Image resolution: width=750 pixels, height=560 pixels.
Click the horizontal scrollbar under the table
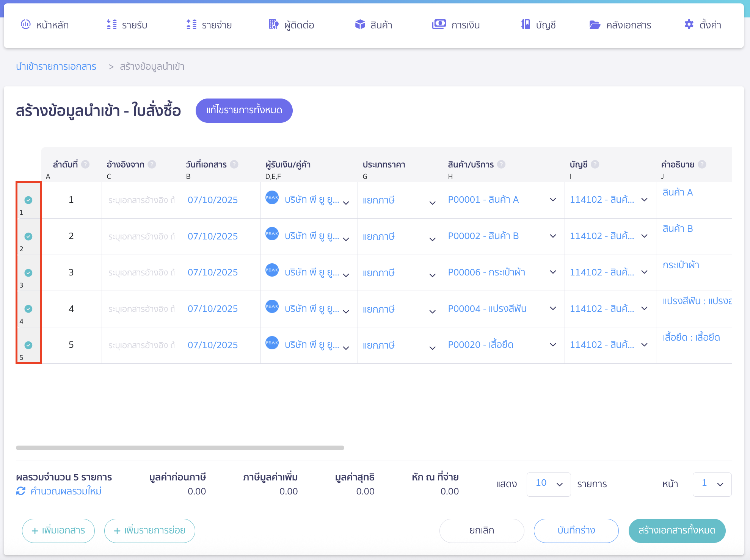180,448
